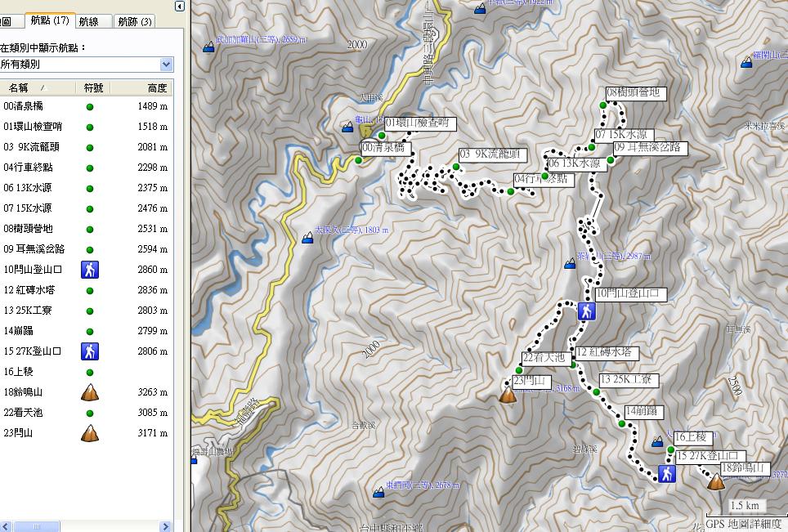This screenshot has height=532, width=788.
Task: Select the 18鈴鳴山 summit icon on map
Action: click(x=715, y=482)
